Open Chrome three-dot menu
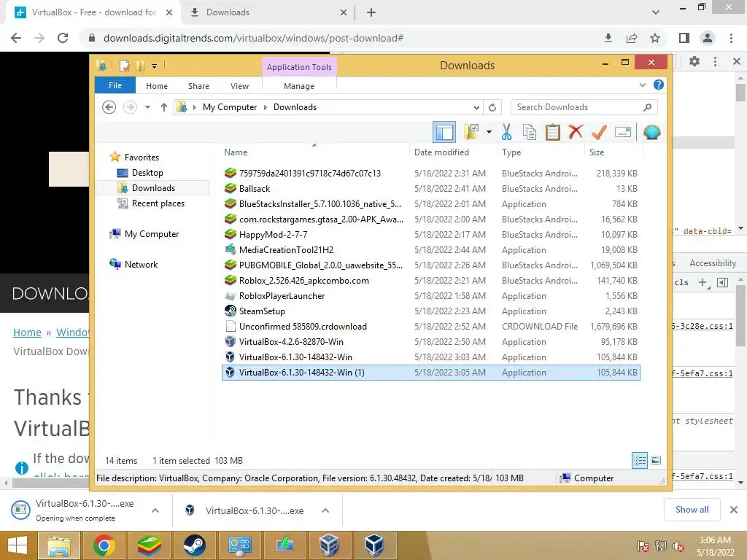 (x=731, y=38)
